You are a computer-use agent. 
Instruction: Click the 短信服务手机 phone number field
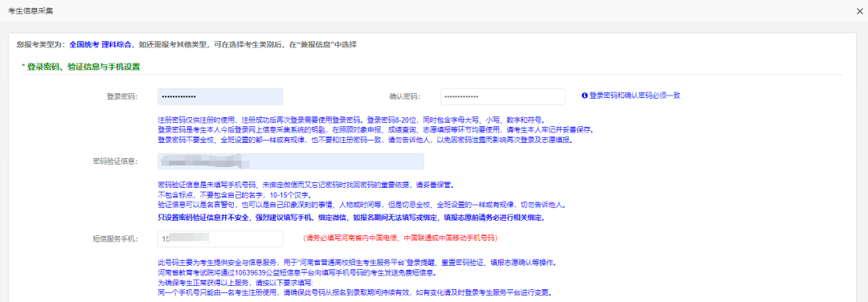[x=220, y=239]
